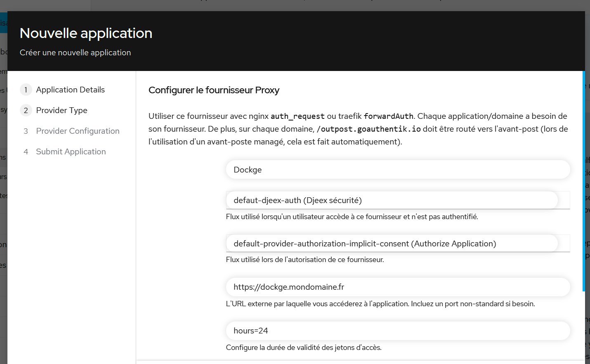This screenshot has width=590, height=364.
Task: Click the Nouvelle application dialog title
Action: (x=86, y=33)
